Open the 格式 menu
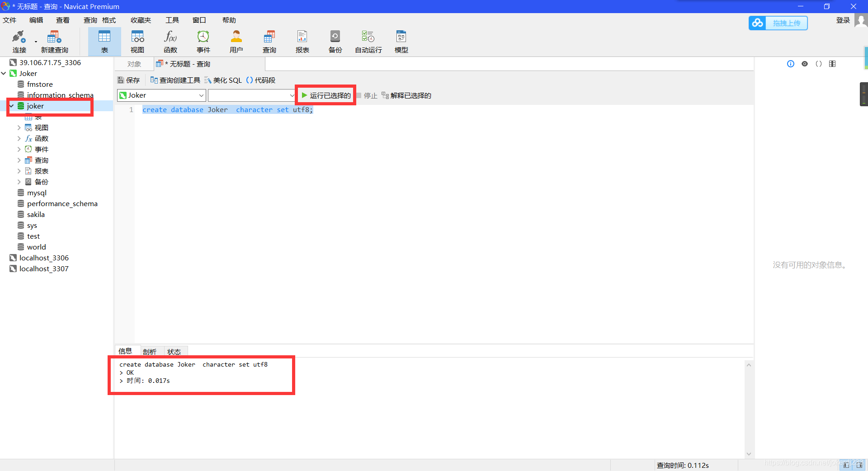The width and height of the screenshot is (868, 471). tap(109, 20)
